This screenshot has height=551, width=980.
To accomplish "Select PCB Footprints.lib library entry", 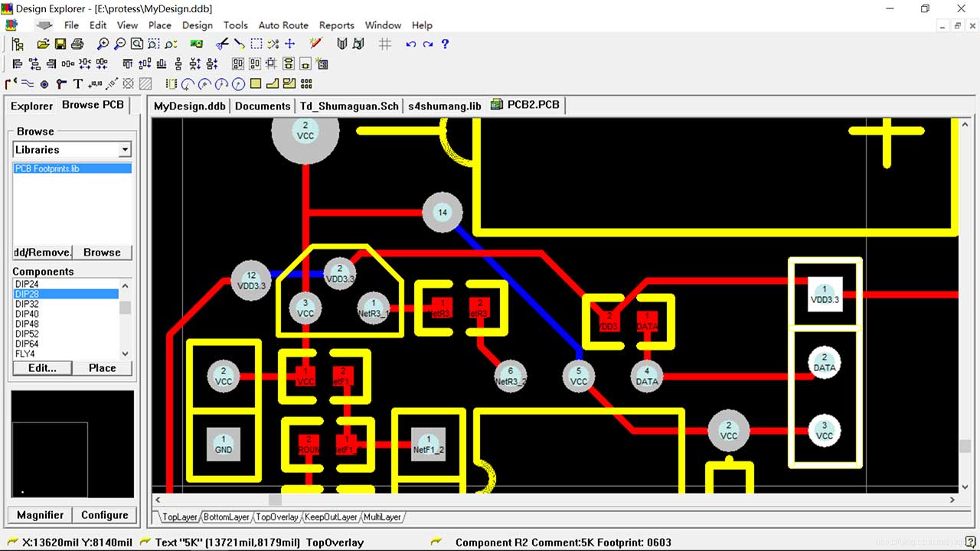I will [x=47, y=168].
